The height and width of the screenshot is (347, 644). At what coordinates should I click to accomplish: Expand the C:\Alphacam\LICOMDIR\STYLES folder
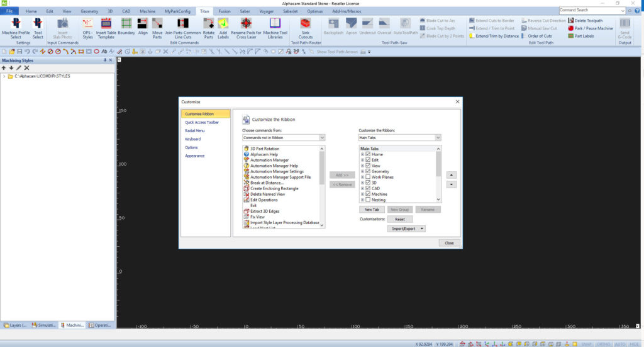coord(4,76)
